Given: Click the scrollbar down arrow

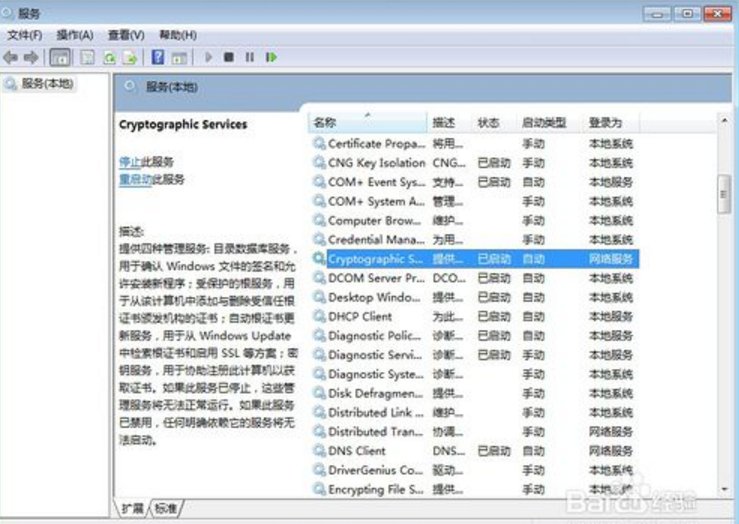Looking at the screenshot, I should 724,489.
